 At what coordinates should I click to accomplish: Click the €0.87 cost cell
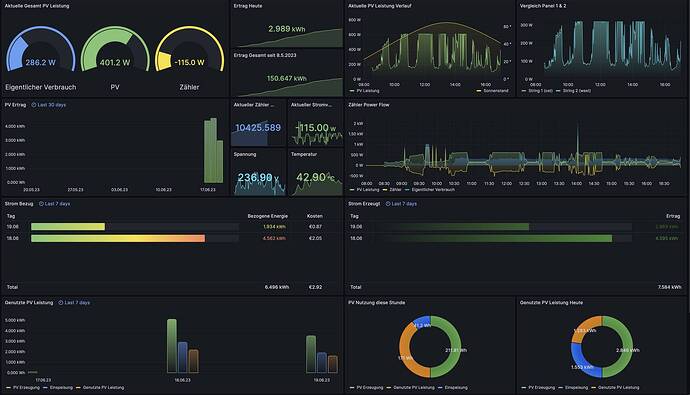(x=316, y=227)
